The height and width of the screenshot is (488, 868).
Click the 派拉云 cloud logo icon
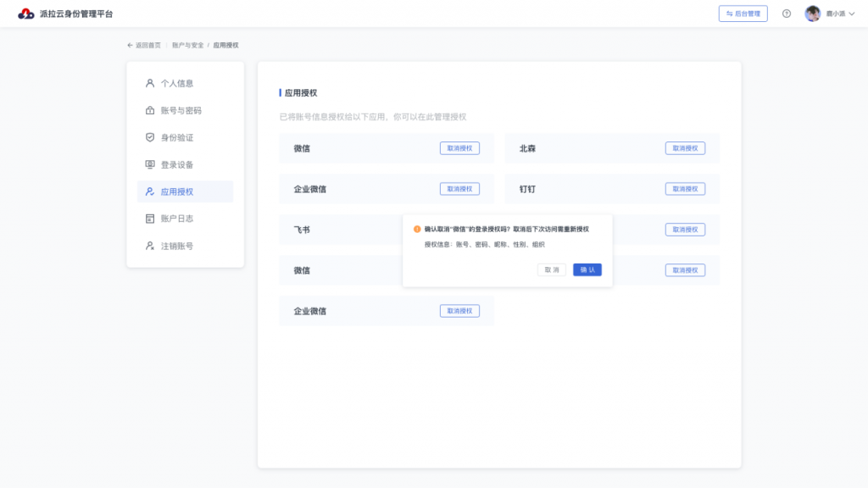[x=25, y=14]
